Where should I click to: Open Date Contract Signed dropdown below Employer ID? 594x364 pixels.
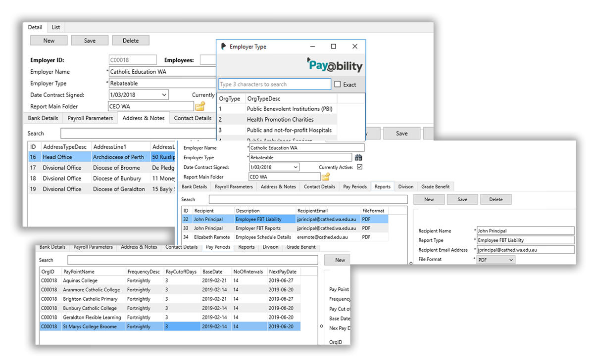pyautogui.click(x=164, y=94)
